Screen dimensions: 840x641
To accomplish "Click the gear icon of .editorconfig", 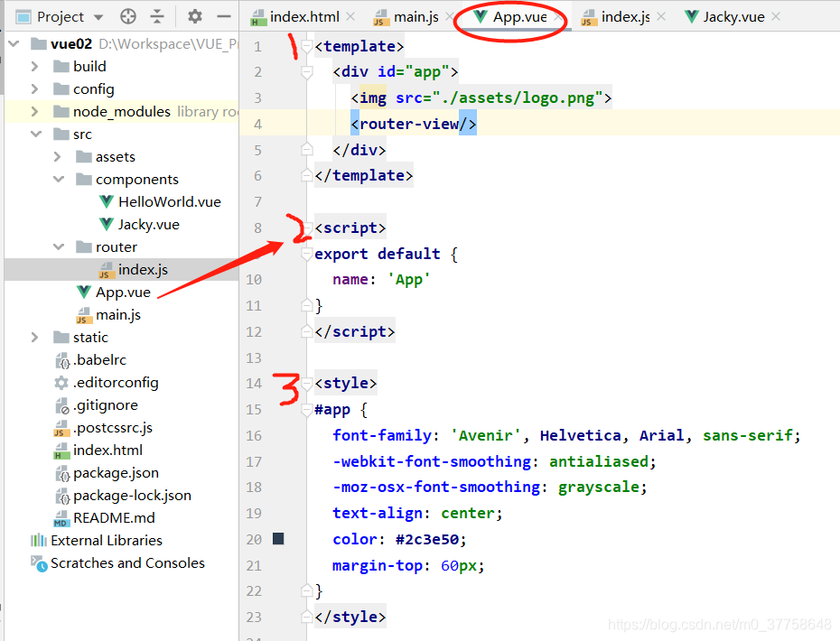I will tap(61, 383).
